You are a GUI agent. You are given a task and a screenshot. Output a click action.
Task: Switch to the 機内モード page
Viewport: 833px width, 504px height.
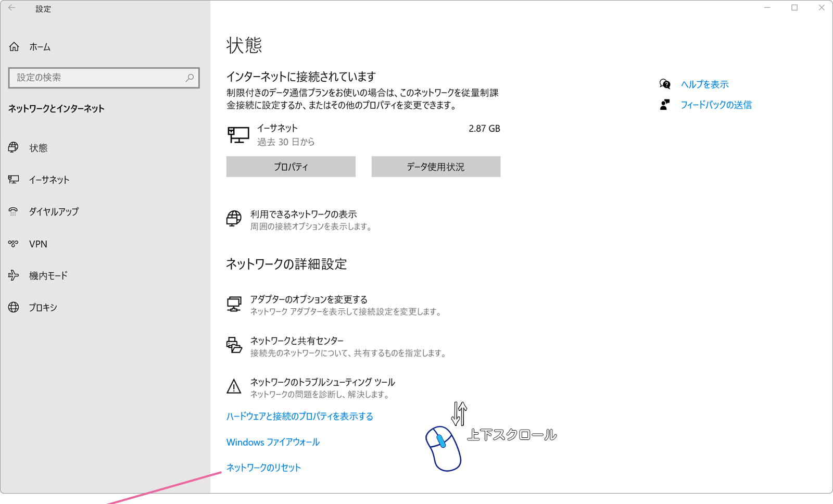[48, 275]
